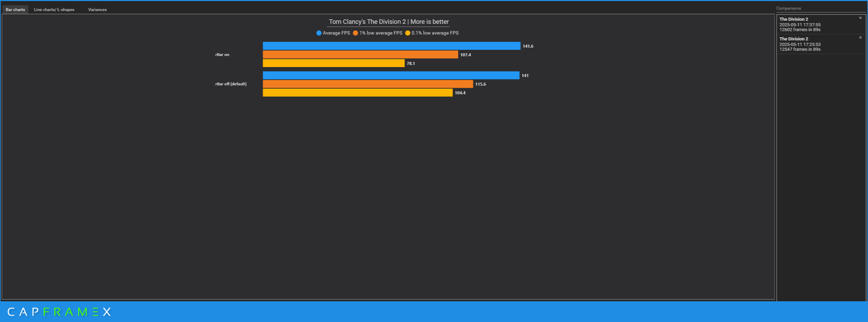Viewport: 868px width, 322px height.
Task: Click the 107.4 value label
Action: (x=465, y=55)
